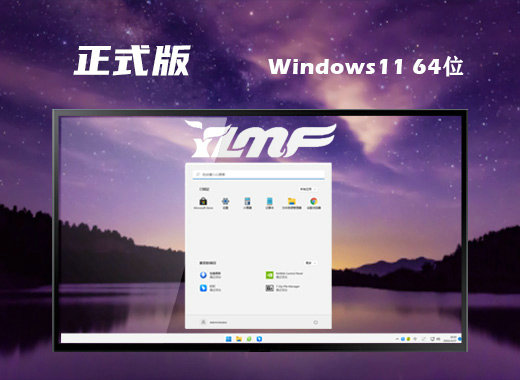Viewport: 520px width, 380px height.
Task: Open the blue bird recommended app
Action: click(x=210, y=288)
